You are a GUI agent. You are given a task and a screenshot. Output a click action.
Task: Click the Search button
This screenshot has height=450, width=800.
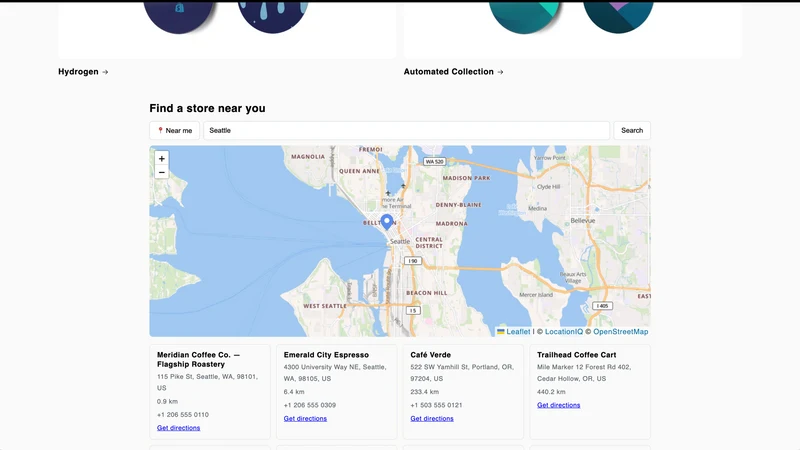pos(632,131)
